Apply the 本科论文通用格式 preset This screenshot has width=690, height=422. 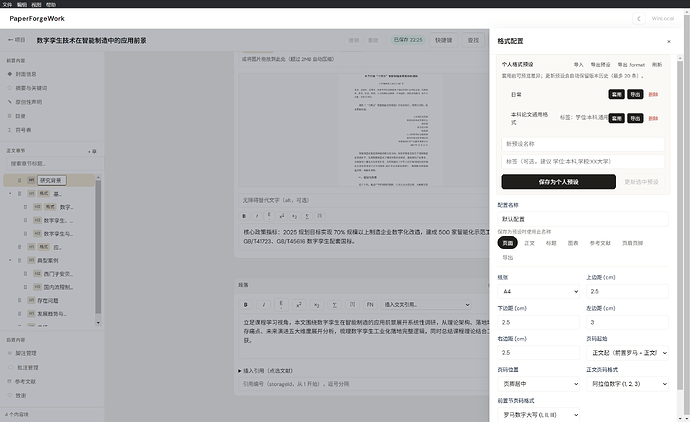[x=617, y=118]
